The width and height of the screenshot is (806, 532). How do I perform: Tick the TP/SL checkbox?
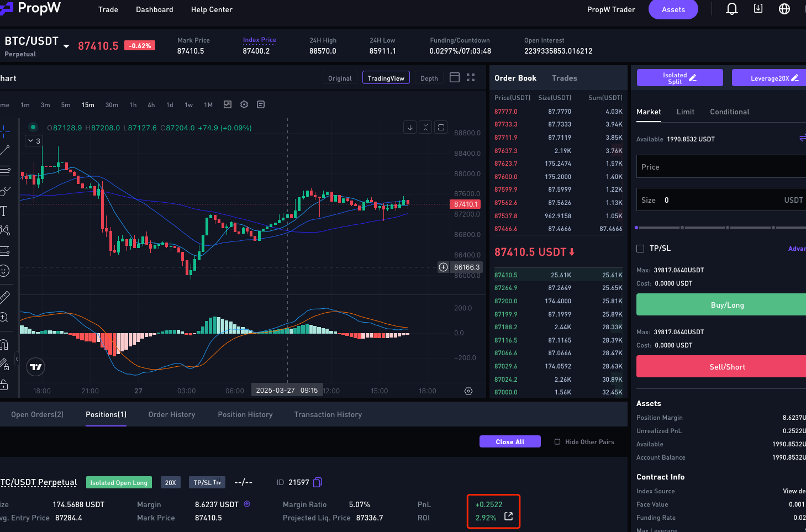click(640, 249)
